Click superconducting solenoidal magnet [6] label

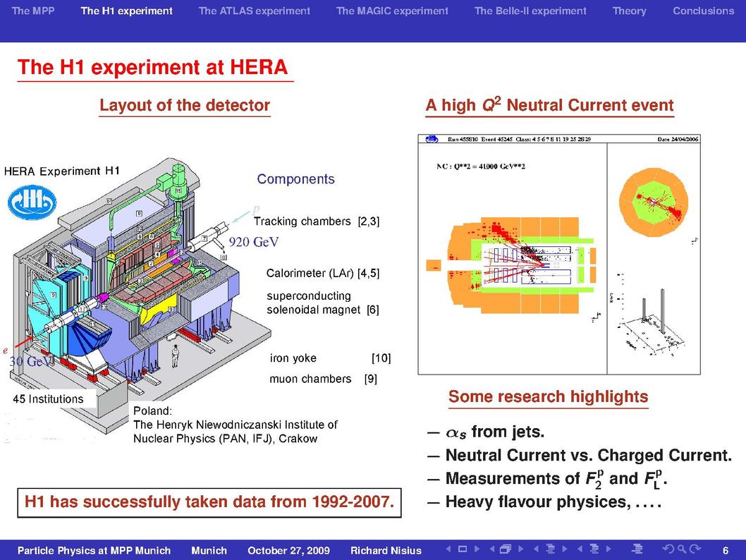tap(322, 303)
